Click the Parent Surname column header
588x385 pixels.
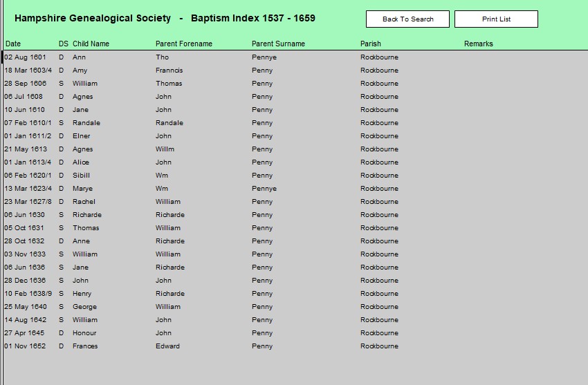278,44
